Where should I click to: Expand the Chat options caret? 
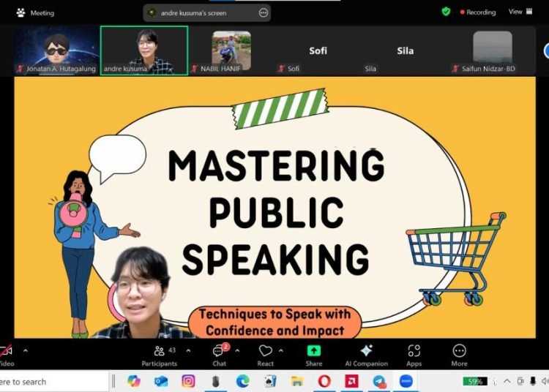237,350
